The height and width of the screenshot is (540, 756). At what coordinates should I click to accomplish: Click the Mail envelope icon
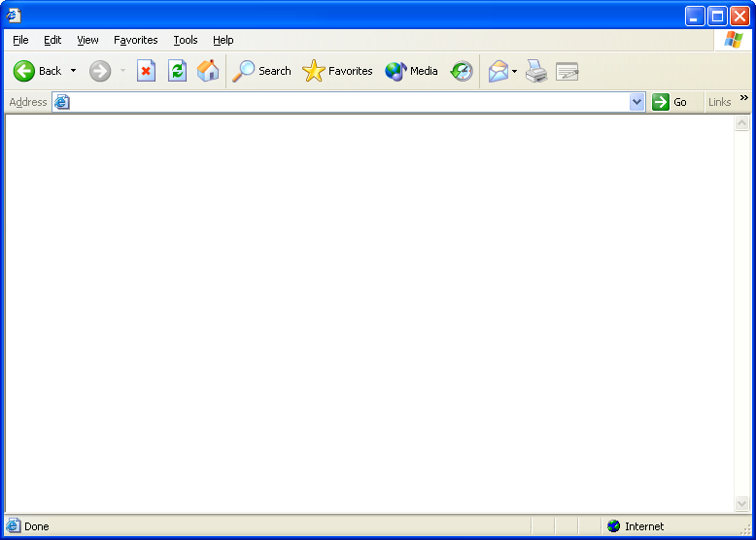pos(498,71)
